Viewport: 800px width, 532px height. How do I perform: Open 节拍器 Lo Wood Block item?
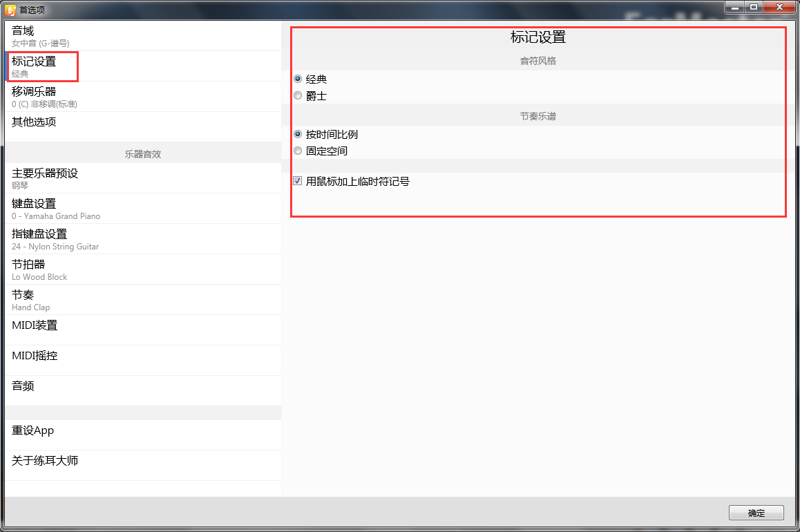142,269
